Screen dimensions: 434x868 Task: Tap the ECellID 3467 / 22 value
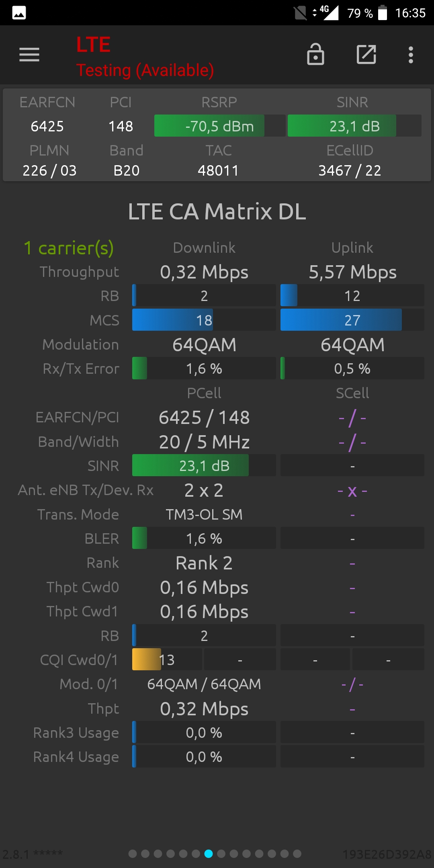350,170
